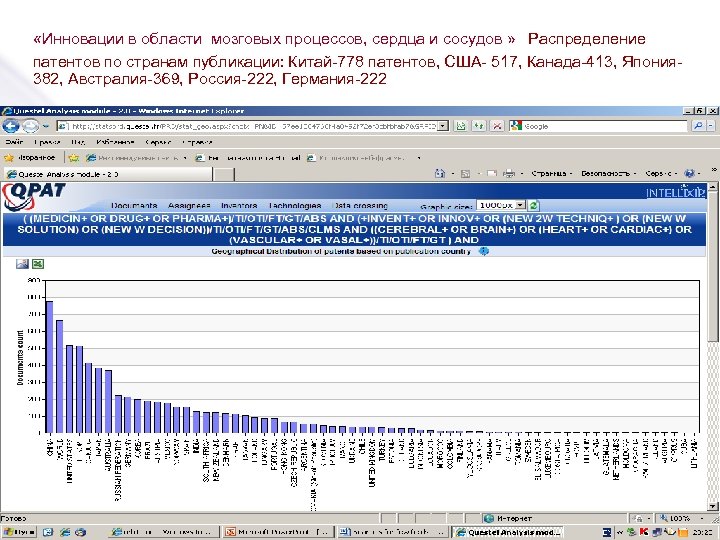Click the Интернет zone status indicator
This screenshot has height=540, width=720.
[x=509, y=518]
